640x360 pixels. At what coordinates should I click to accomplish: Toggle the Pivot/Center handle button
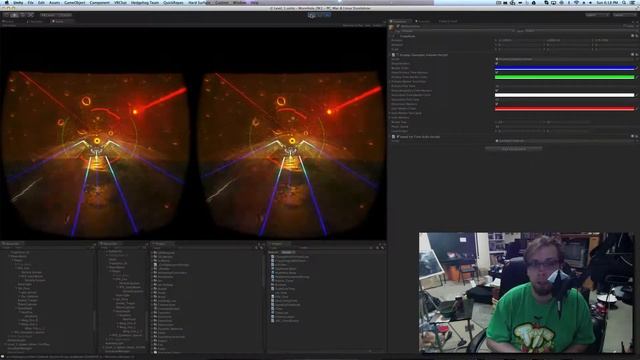[47, 15]
